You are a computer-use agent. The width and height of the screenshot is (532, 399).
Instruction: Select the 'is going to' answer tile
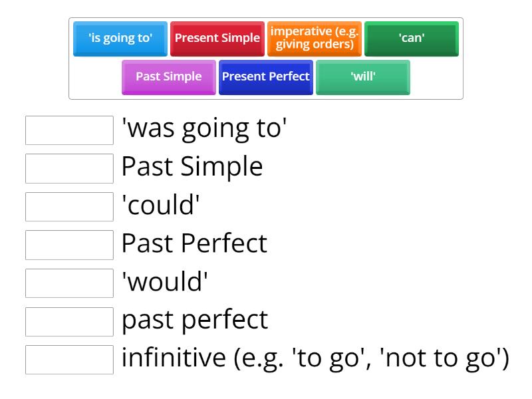click(120, 38)
